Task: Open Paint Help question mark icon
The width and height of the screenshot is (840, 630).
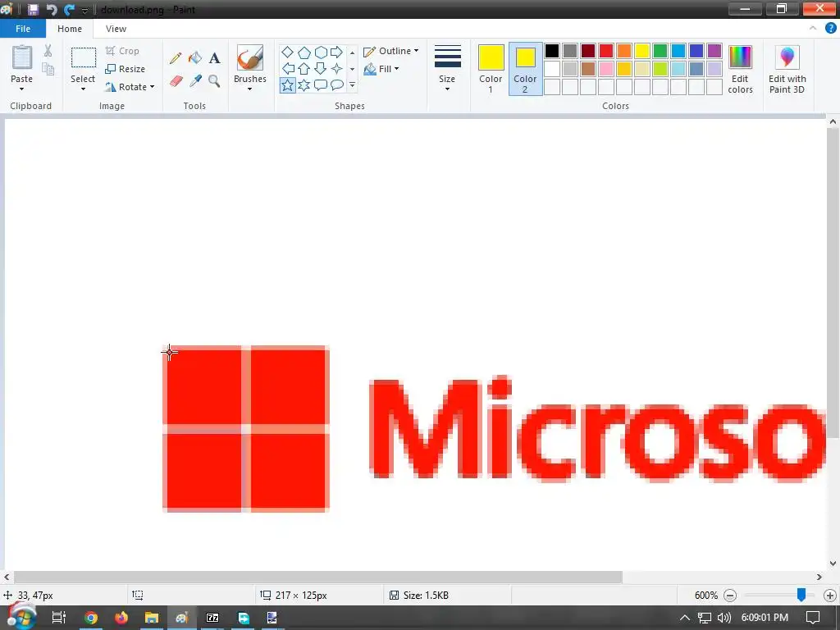Action: (830, 29)
